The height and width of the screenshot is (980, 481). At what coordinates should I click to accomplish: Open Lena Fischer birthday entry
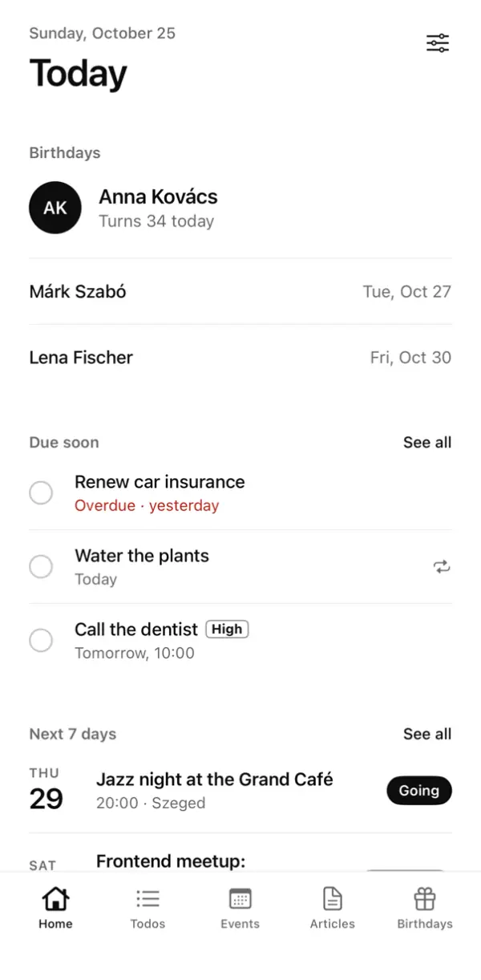coord(240,358)
